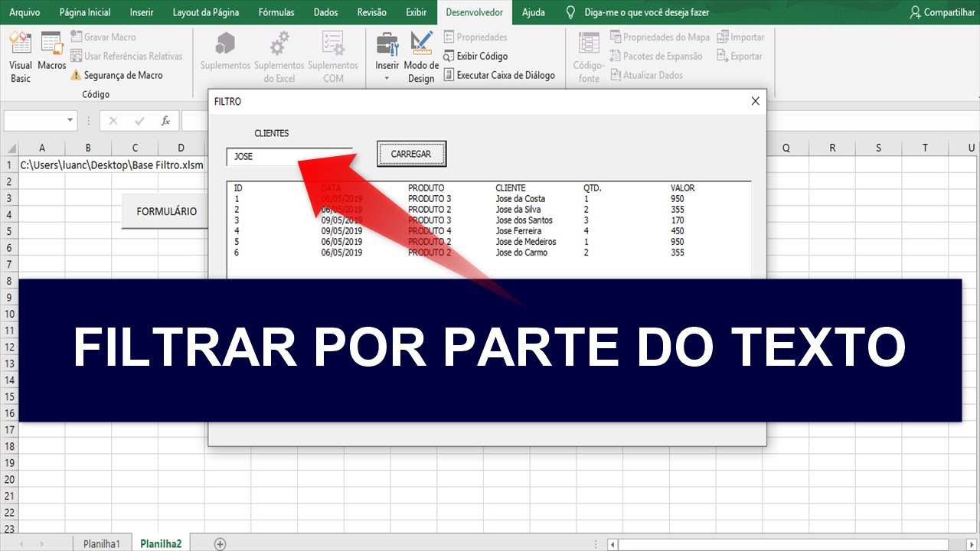Screen dimensions: 980x551
Task: Select column T header
Action: [x=925, y=148]
